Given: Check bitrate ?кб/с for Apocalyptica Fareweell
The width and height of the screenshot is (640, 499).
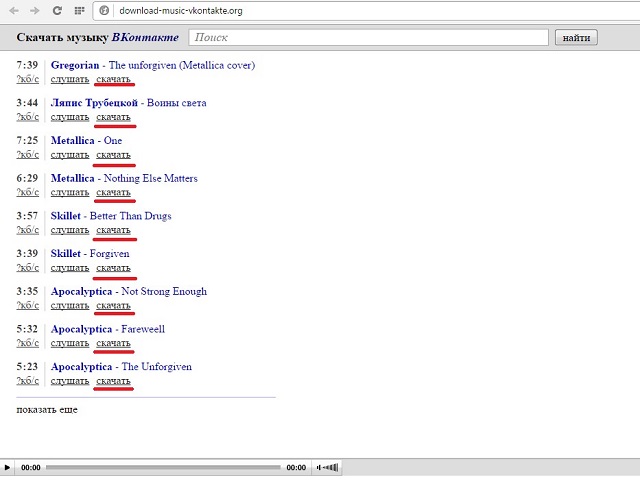Looking at the screenshot, I should click(x=28, y=343).
